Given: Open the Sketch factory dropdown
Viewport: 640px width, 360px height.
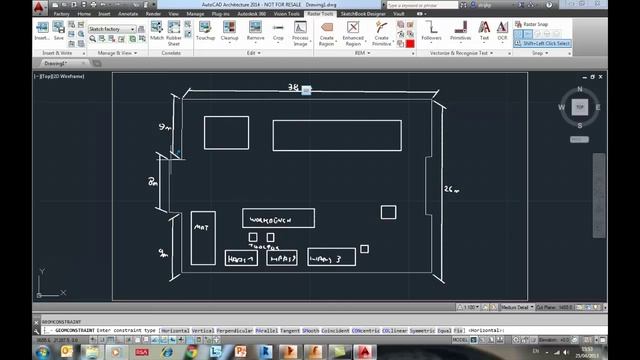Looking at the screenshot, I should pos(112,29).
